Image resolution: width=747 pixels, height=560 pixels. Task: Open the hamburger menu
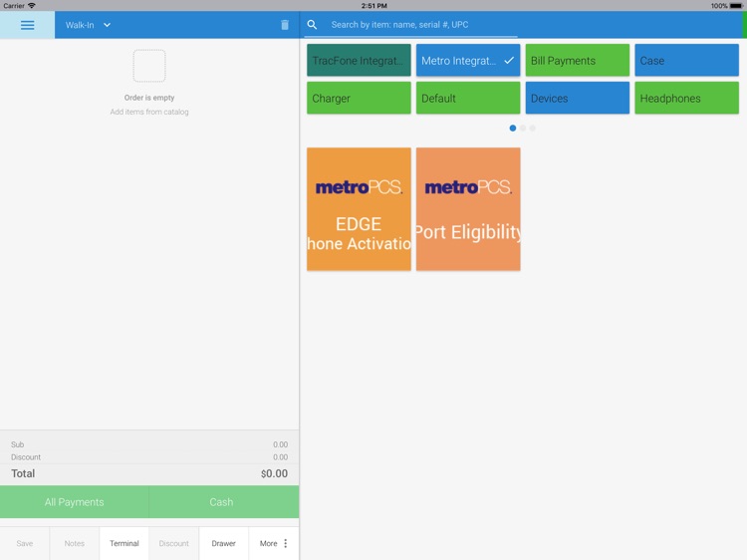tap(27, 25)
